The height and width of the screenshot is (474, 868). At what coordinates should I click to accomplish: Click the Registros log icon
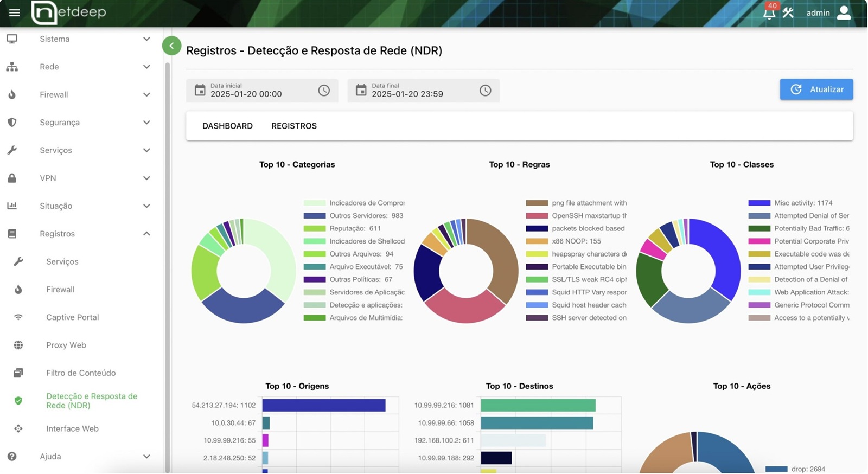pyautogui.click(x=12, y=234)
